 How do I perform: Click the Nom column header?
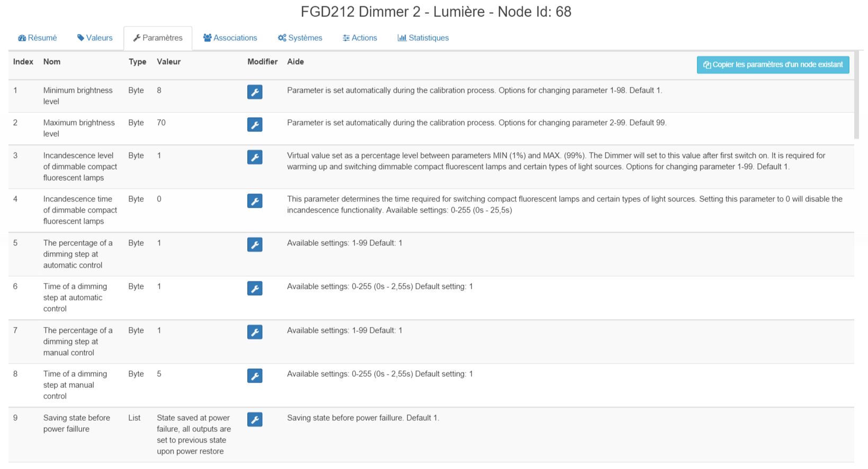click(52, 62)
